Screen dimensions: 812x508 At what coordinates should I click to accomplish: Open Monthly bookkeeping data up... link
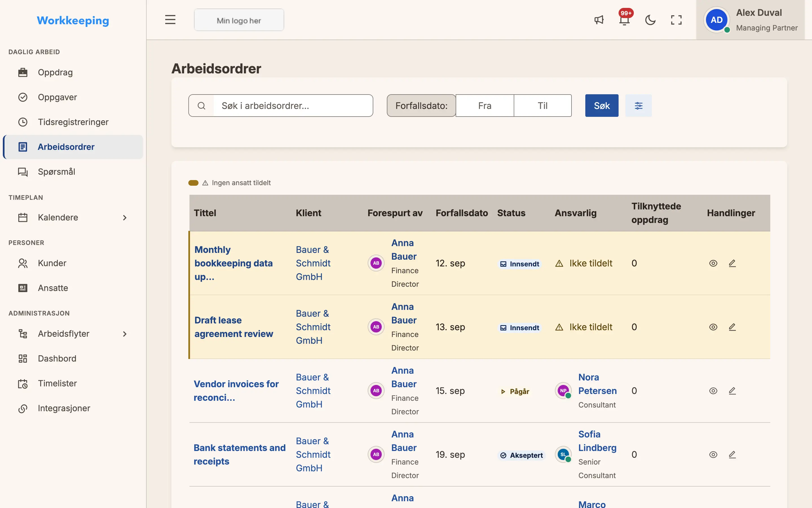233,263
